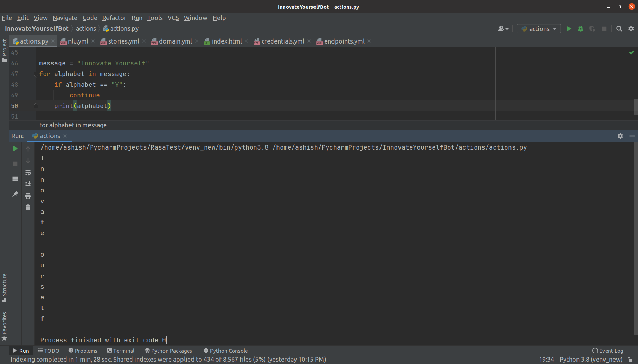Click the green Run button in top toolbar

[569, 29]
